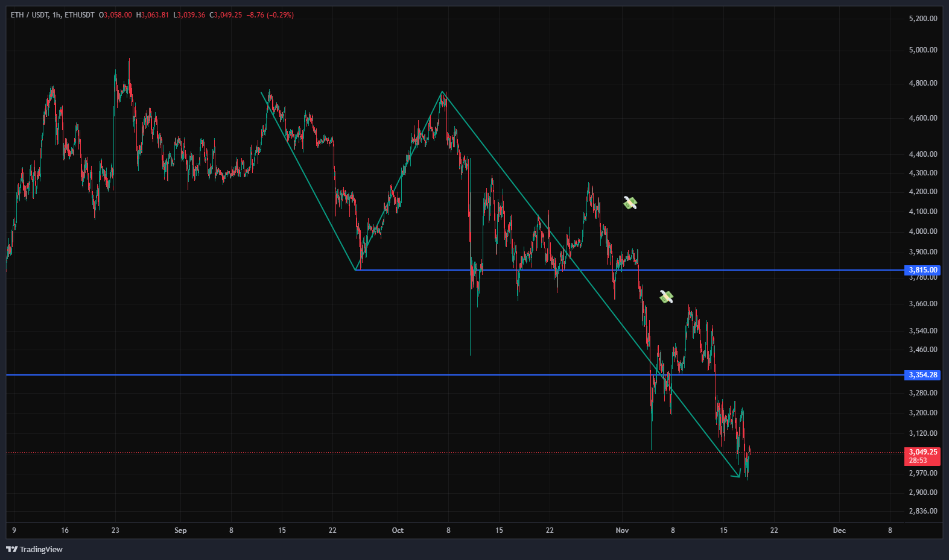This screenshot has width=949, height=560.
Task: Click the Oct label on the time axis
Action: coord(398,530)
